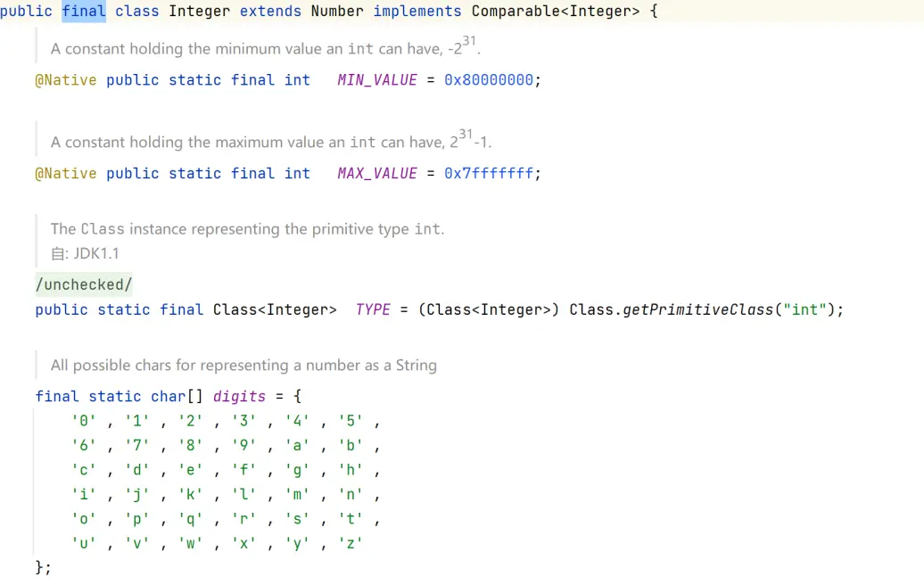Click the digits array variable name
This screenshot has height=585, width=924.
pyautogui.click(x=239, y=396)
